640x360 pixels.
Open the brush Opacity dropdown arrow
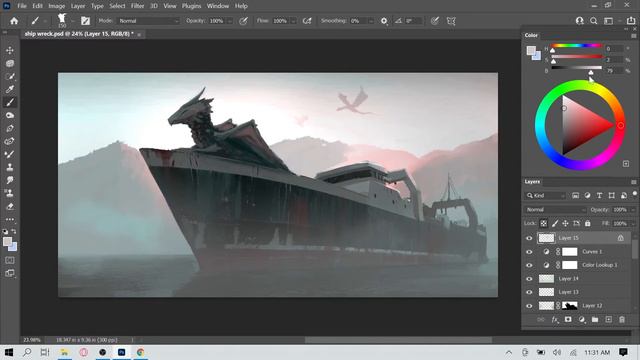[229, 21]
